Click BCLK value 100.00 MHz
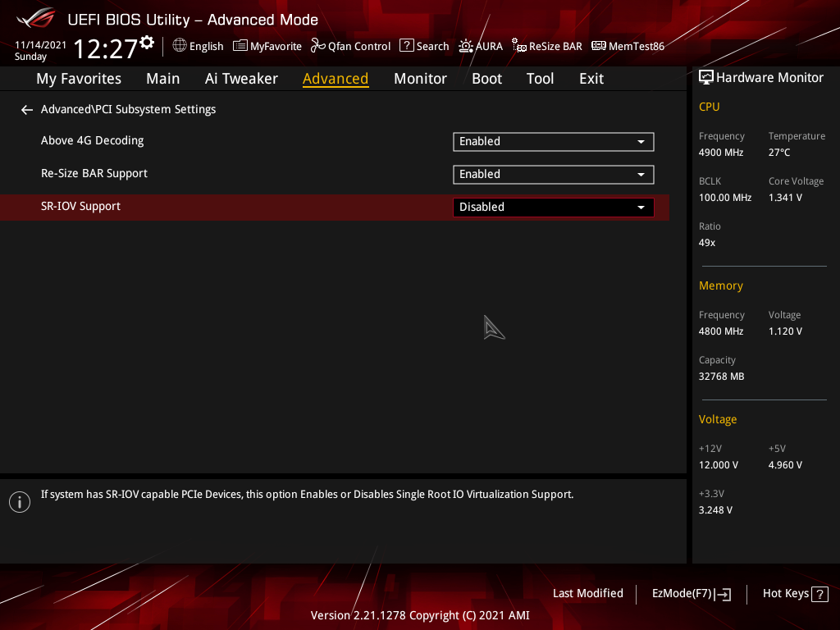The height and width of the screenshot is (630, 840). [x=725, y=198]
